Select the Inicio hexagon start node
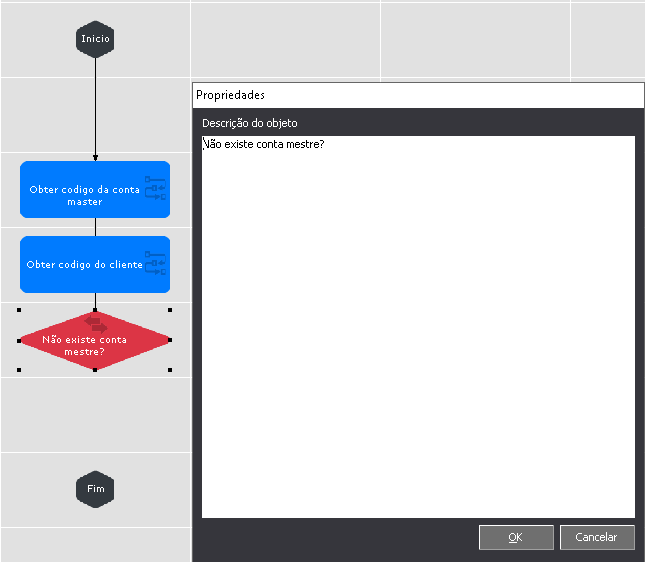 coord(95,40)
